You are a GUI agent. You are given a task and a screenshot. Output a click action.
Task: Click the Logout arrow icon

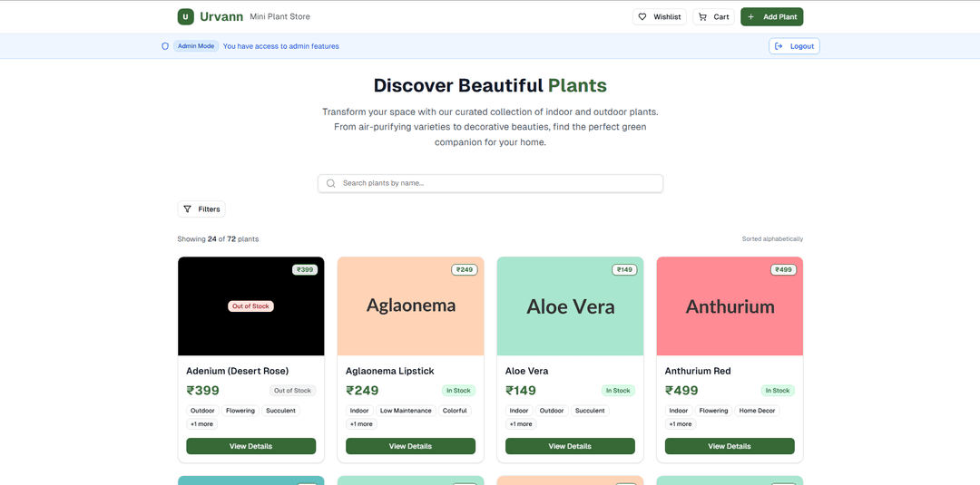779,46
